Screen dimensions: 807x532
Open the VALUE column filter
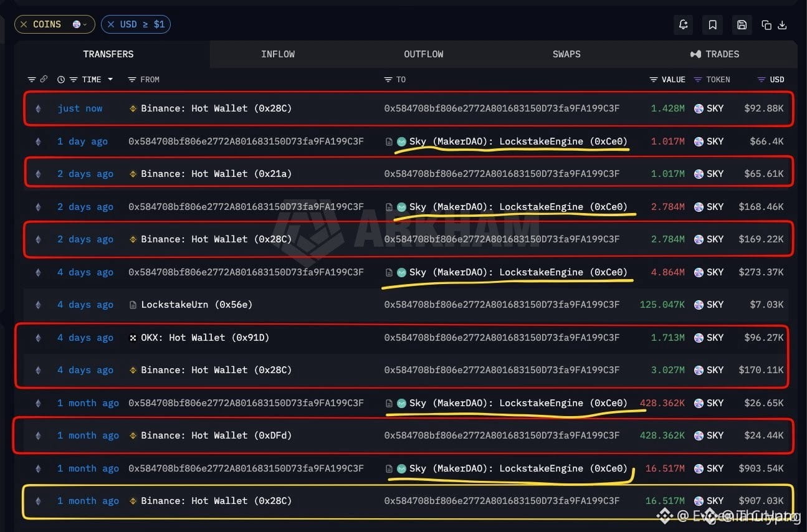pyautogui.click(x=654, y=80)
